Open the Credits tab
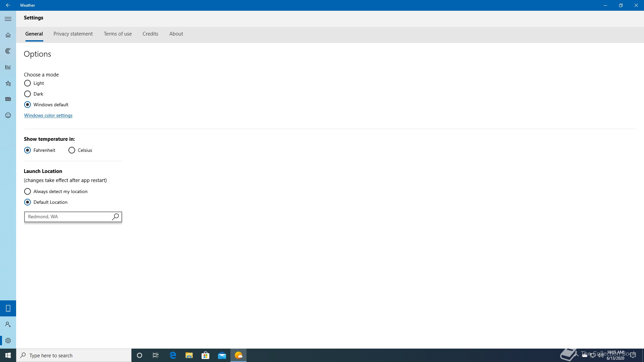This screenshot has height=362, width=644. (x=150, y=34)
